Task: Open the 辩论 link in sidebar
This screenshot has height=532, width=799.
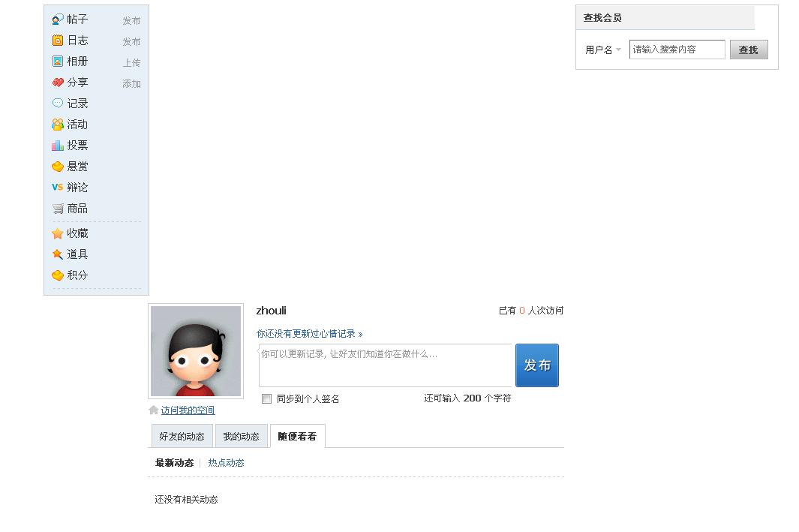Action: point(77,188)
